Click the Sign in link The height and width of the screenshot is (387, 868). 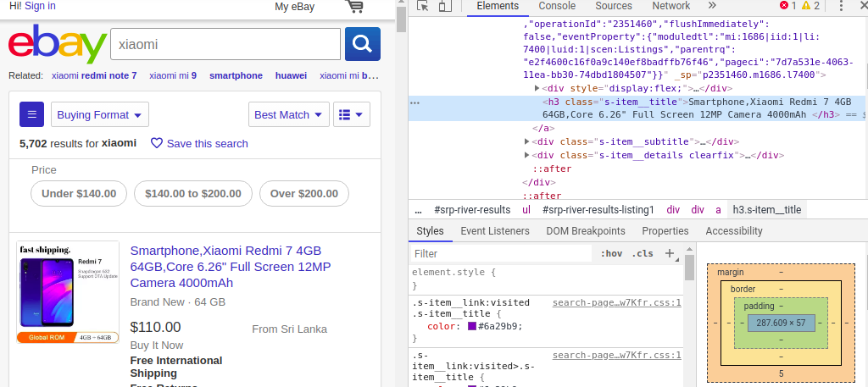[41, 6]
